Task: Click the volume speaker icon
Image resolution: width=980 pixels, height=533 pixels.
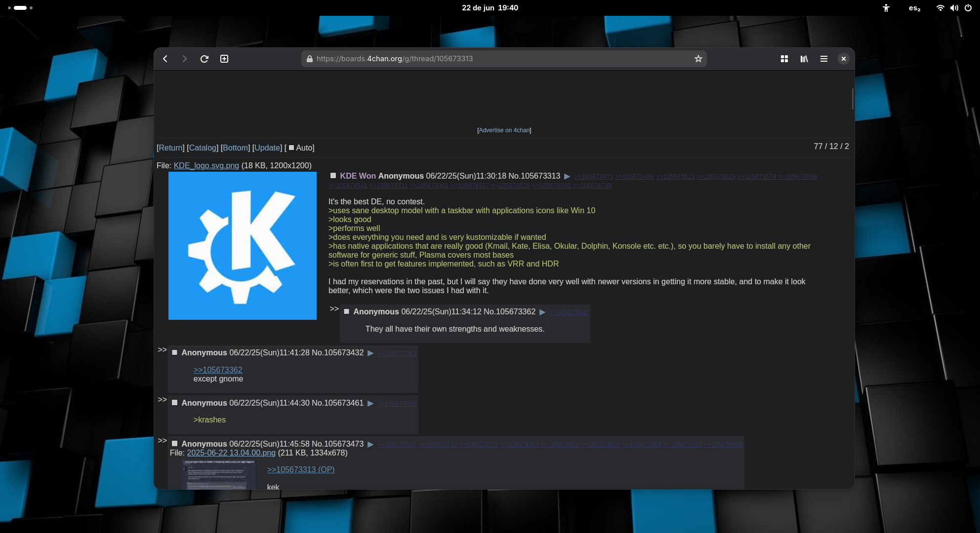Action: (x=954, y=8)
